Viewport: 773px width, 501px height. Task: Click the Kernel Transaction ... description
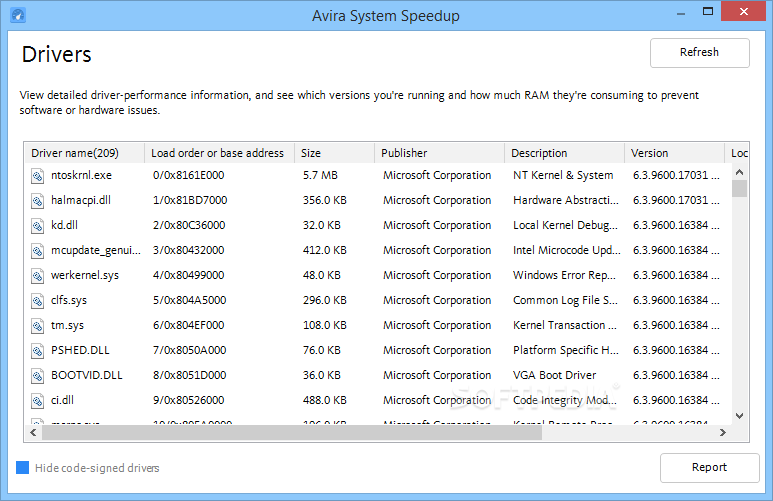click(565, 325)
